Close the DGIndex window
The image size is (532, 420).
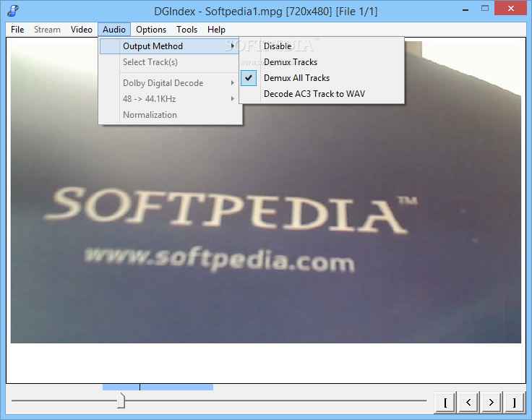coord(510,9)
